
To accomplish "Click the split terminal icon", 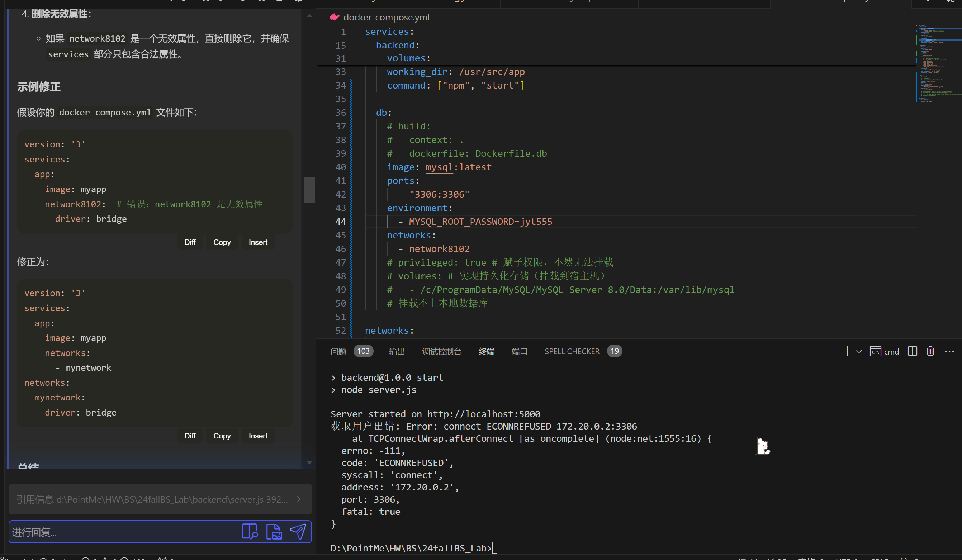I will pos(913,351).
